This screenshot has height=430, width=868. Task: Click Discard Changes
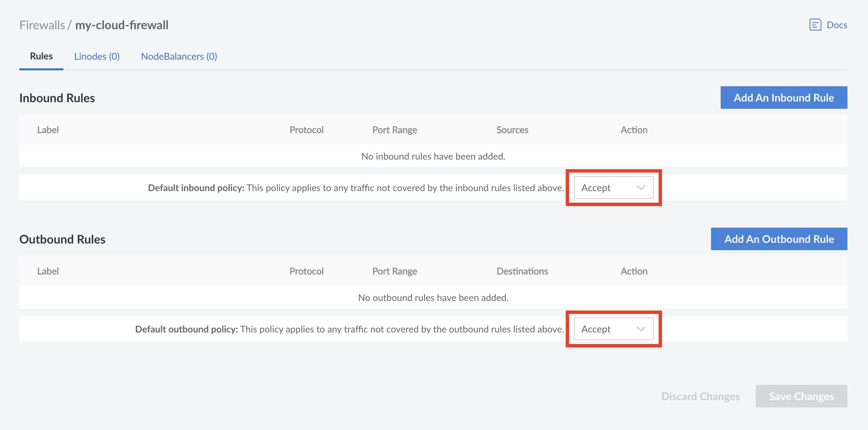coord(700,396)
